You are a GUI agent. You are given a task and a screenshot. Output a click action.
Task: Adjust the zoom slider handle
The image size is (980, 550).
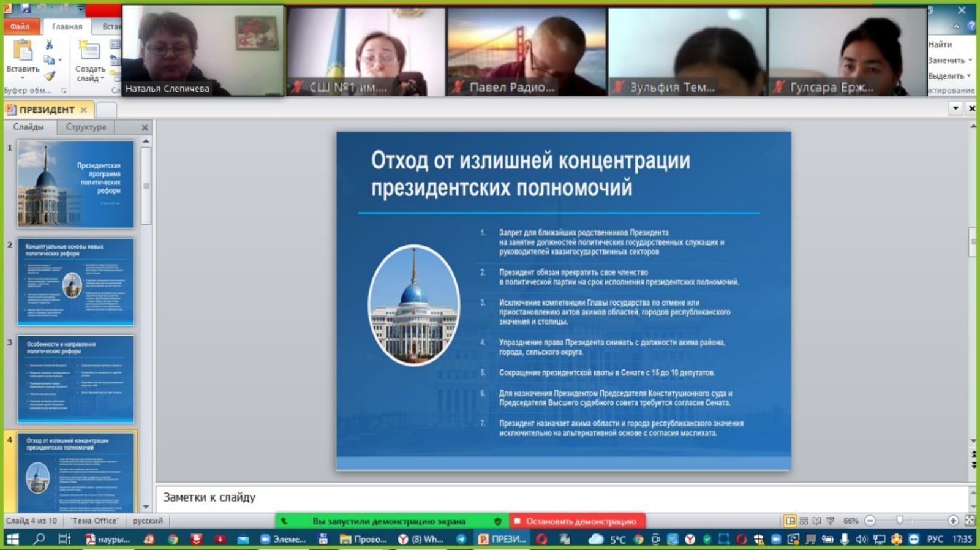(x=900, y=521)
